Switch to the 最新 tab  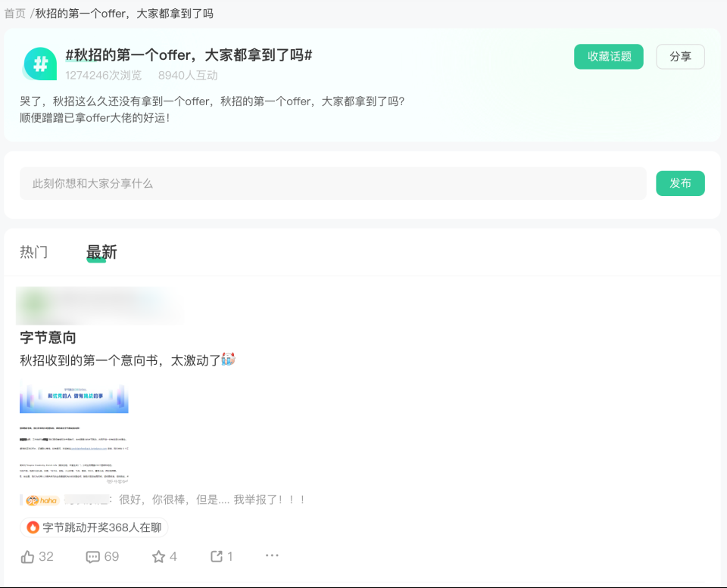(101, 252)
